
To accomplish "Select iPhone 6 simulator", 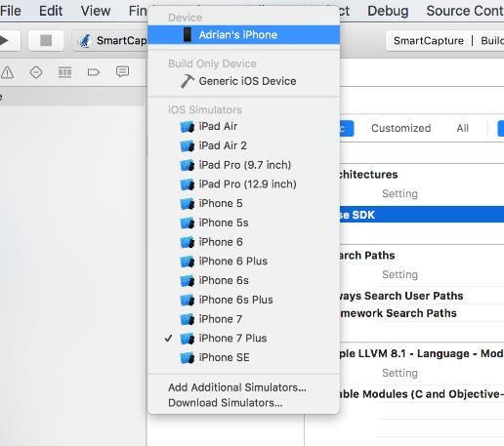I will 243,242.
